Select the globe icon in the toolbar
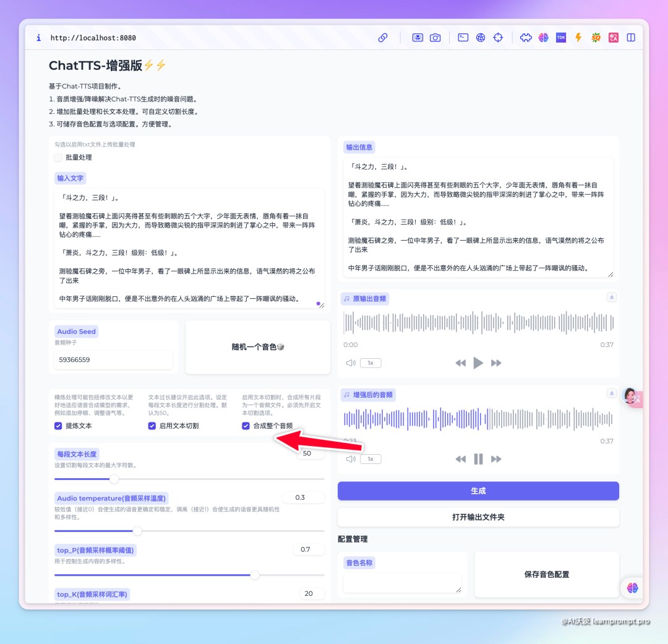 [x=481, y=37]
